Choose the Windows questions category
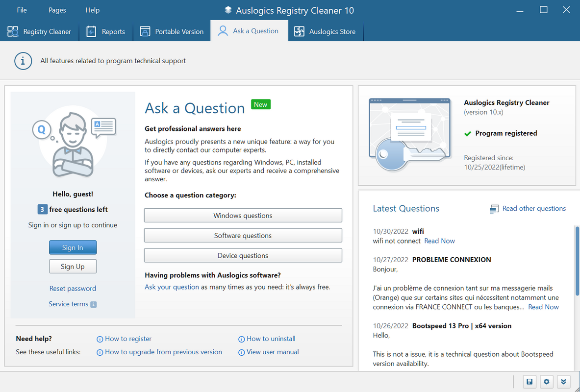Screen dimensions: 580x392 click(243, 215)
